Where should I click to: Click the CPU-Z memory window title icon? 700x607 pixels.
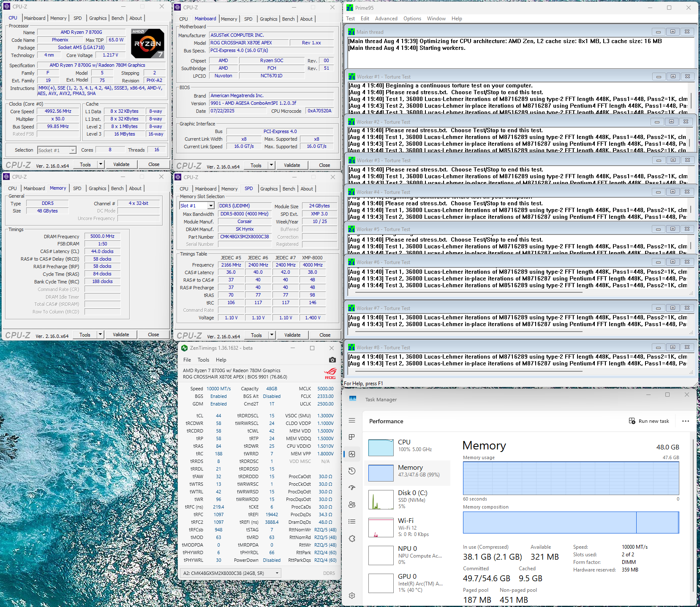[x=6, y=177]
